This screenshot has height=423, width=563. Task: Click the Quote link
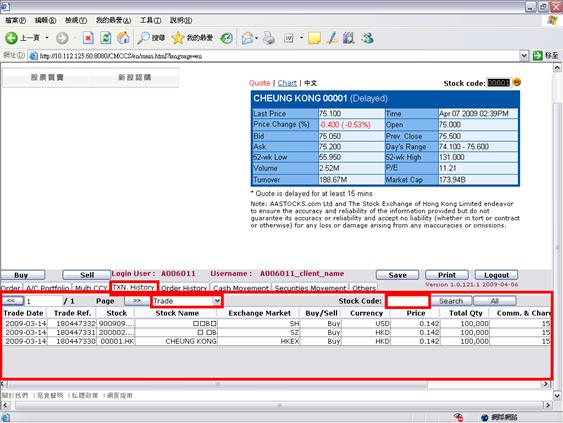click(x=259, y=83)
